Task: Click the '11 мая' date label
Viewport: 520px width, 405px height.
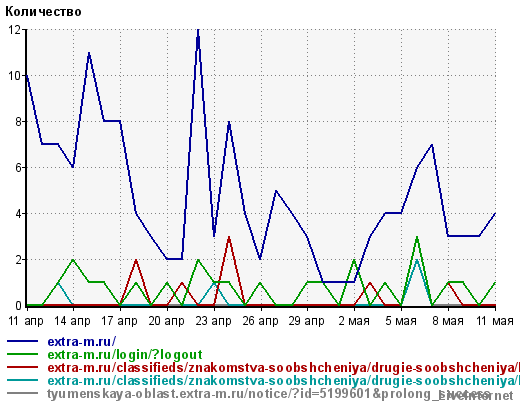Action: [495, 321]
